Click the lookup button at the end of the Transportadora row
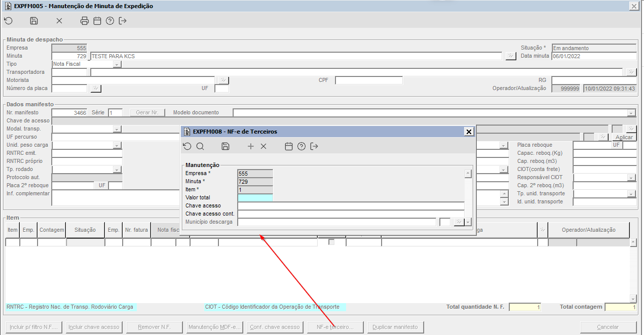644x335 pixels. pos(631,72)
